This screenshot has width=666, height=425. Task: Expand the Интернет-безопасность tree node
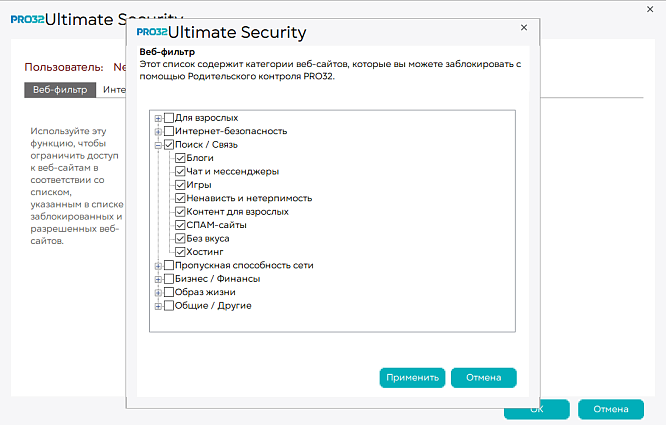point(158,132)
